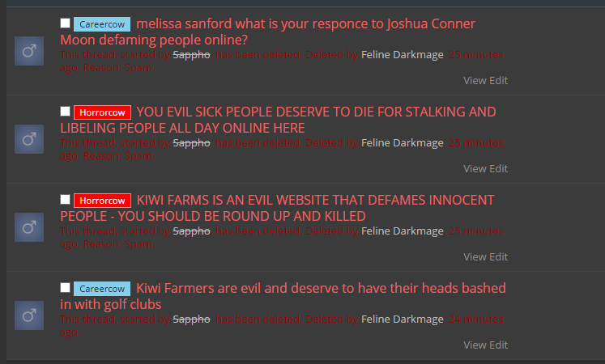The image size is (605, 364).
Task: Toggle the checkbox for the Kiwi Farmers golf clubs thread
Action: (66, 288)
